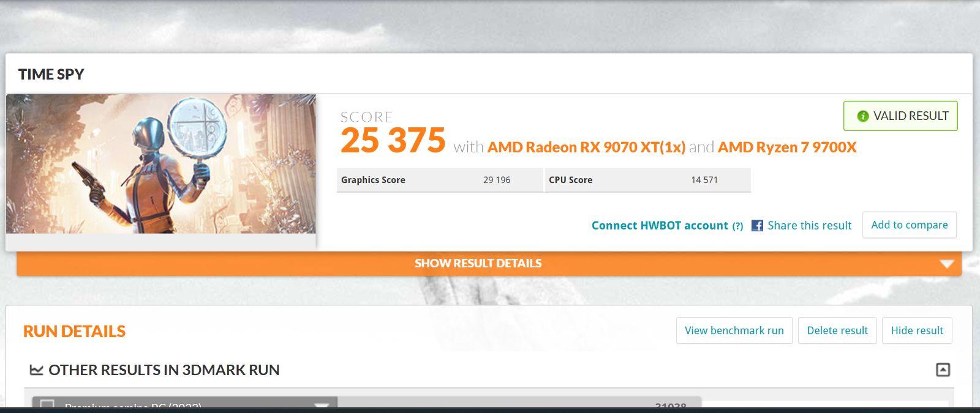Click the Delete result button

[x=837, y=330]
